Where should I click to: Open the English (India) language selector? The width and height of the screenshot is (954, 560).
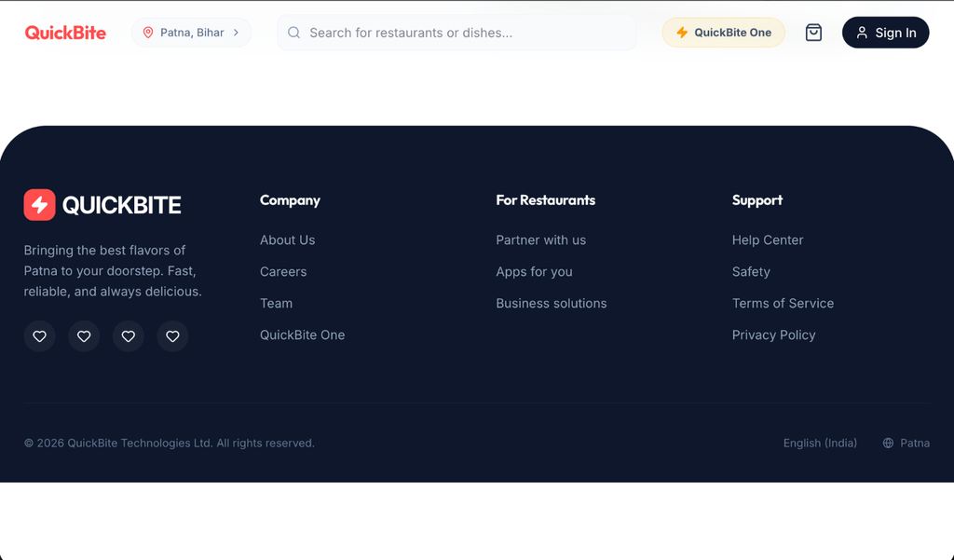tap(820, 443)
